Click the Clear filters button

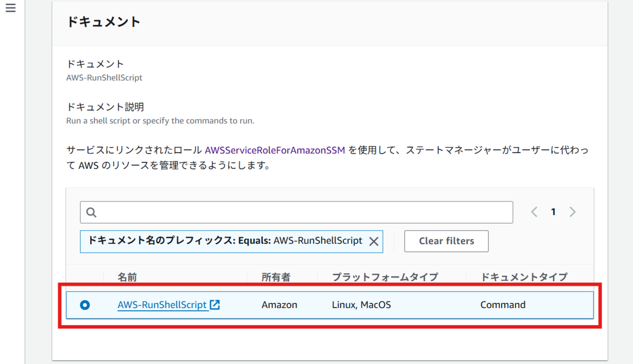pyautogui.click(x=446, y=241)
